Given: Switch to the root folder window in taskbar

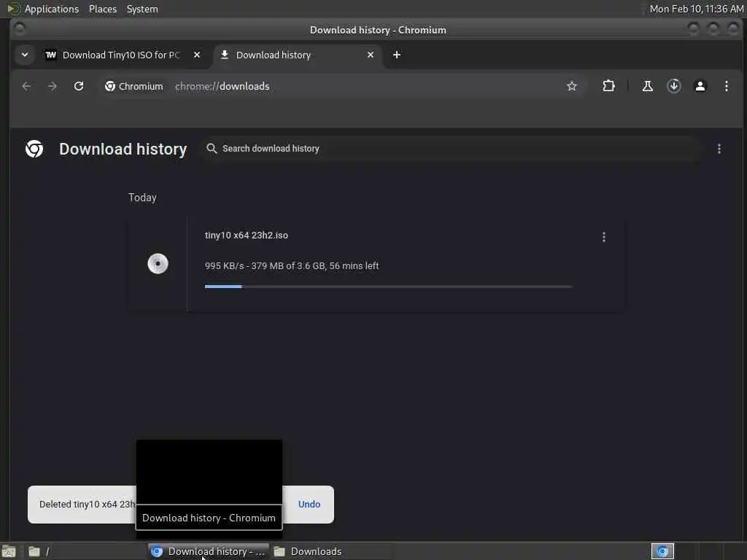Looking at the screenshot, I should point(86,551).
